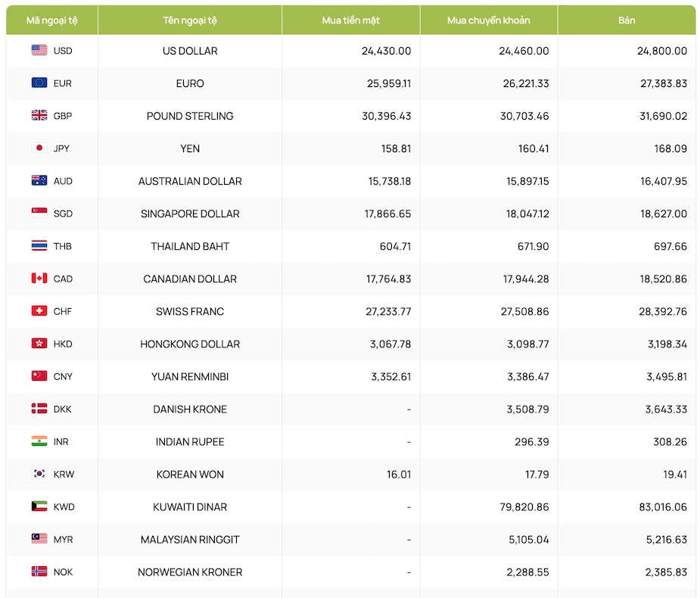Select the Canadian flag icon for CAD
This screenshot has width=700, height=598.
(x=39, y=279)
